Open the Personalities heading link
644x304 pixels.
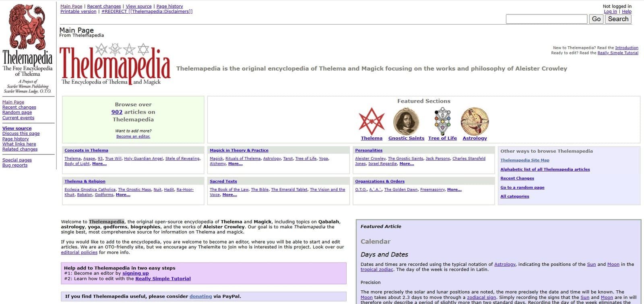coord(369,151)
